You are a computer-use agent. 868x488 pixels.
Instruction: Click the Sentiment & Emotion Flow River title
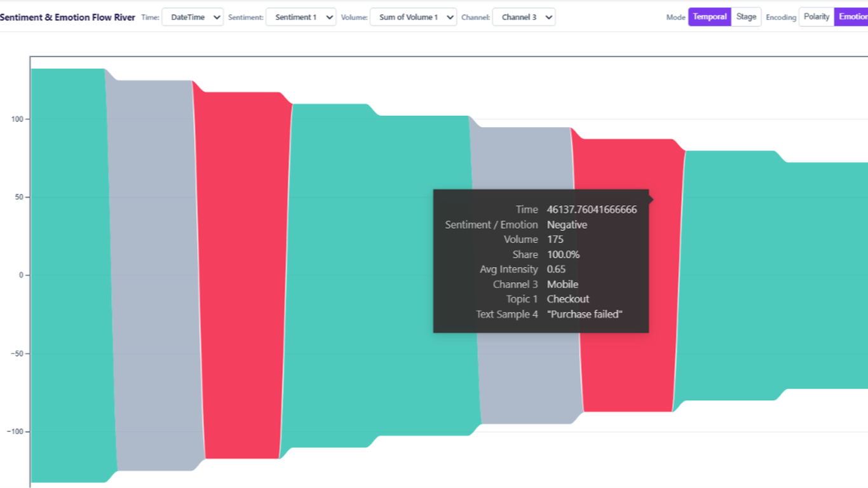pos(67,17)
